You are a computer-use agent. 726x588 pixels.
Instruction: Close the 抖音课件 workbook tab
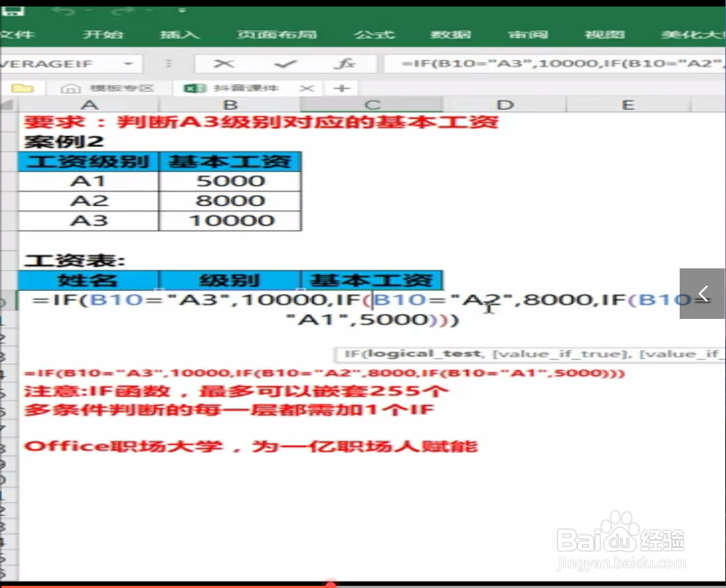click(x=306, y=88)
